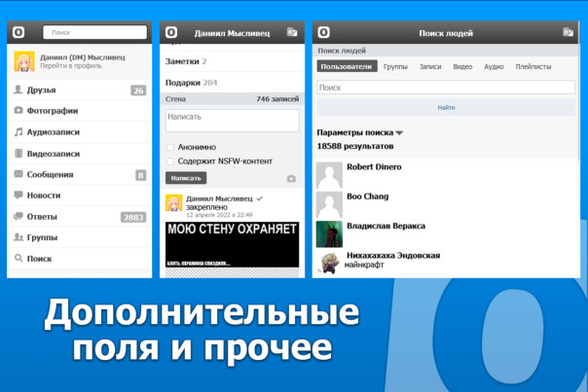Expand the Параметры поиска dropdown arrow
The image size is (588, 392).
[399, 133]
